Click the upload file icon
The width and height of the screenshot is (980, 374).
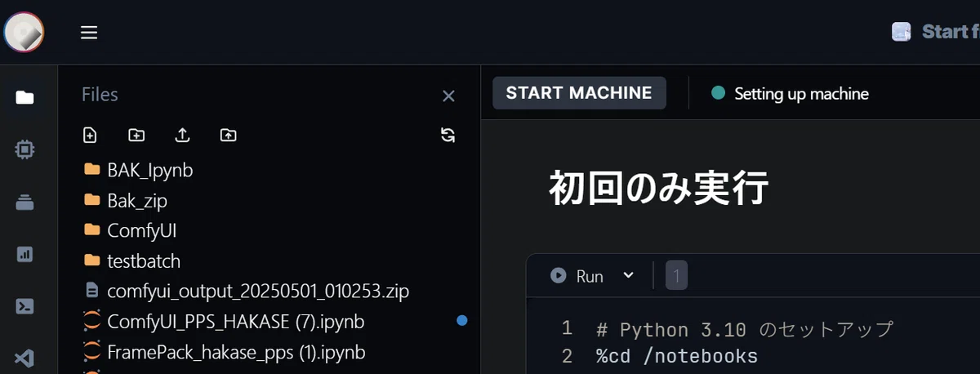(x=182, y=135)
